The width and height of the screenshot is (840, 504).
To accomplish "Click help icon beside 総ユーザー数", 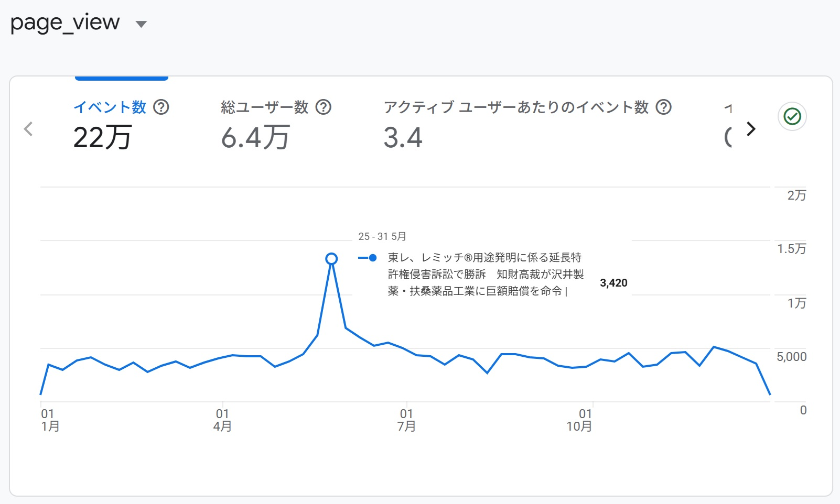I will [324, 107].
